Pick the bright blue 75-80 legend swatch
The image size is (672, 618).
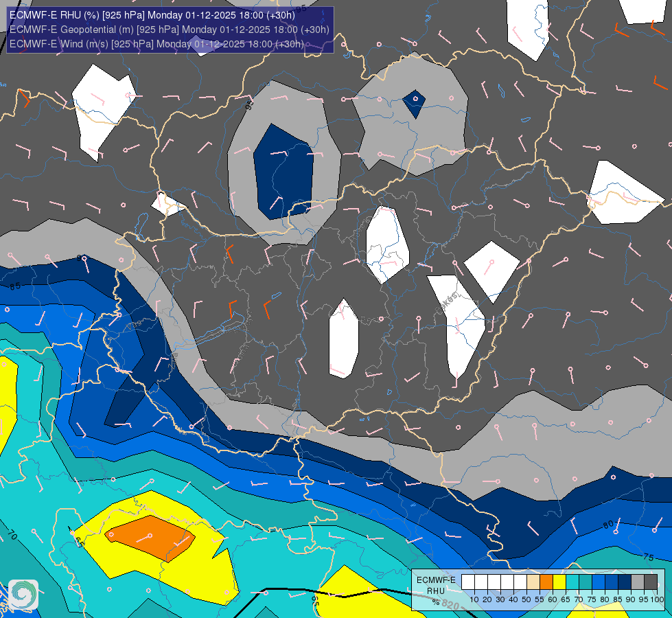599,582
